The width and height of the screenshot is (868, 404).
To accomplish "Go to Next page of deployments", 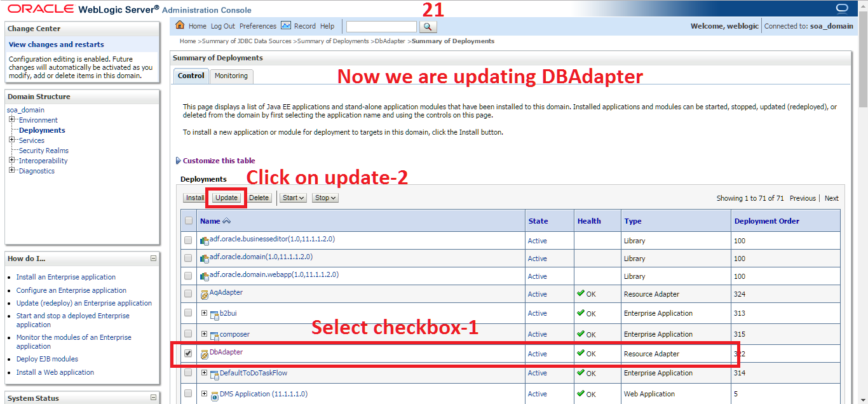I will coord(832,198).
